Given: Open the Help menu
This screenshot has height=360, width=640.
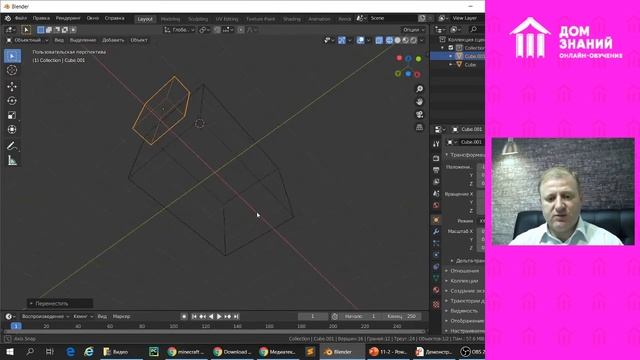Looking at the screenshot, I should (114, 18).
